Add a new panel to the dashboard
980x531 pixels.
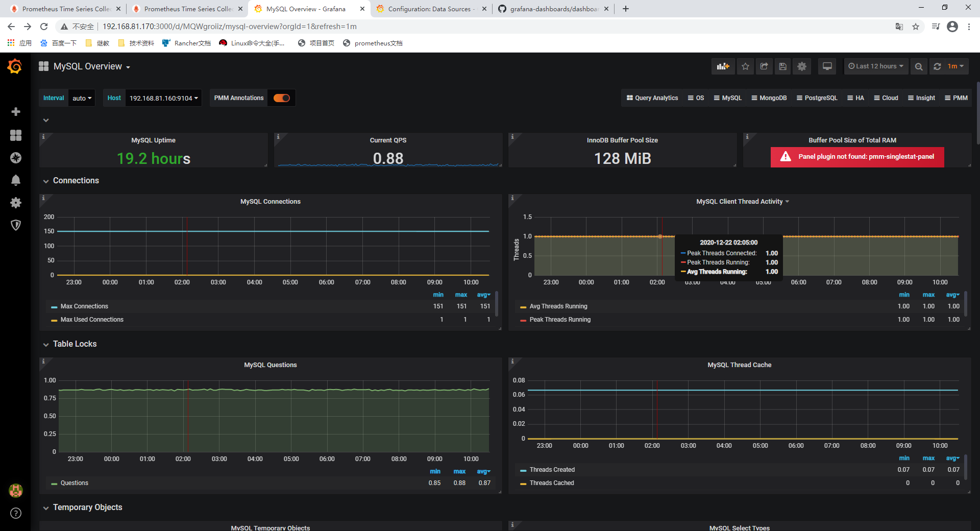click(x=723, y=66)
